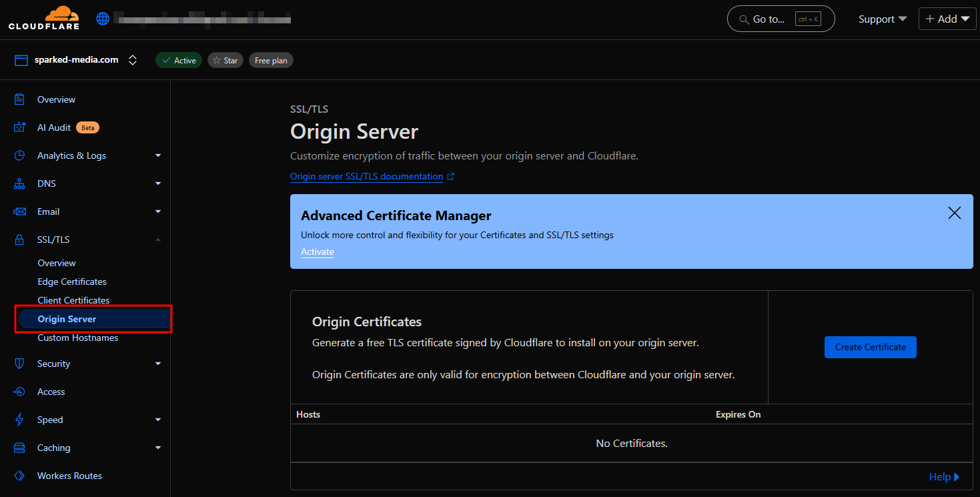Click the Caching drive icon
The height and width of the screenshot is (497, 980).
point(20,448)
